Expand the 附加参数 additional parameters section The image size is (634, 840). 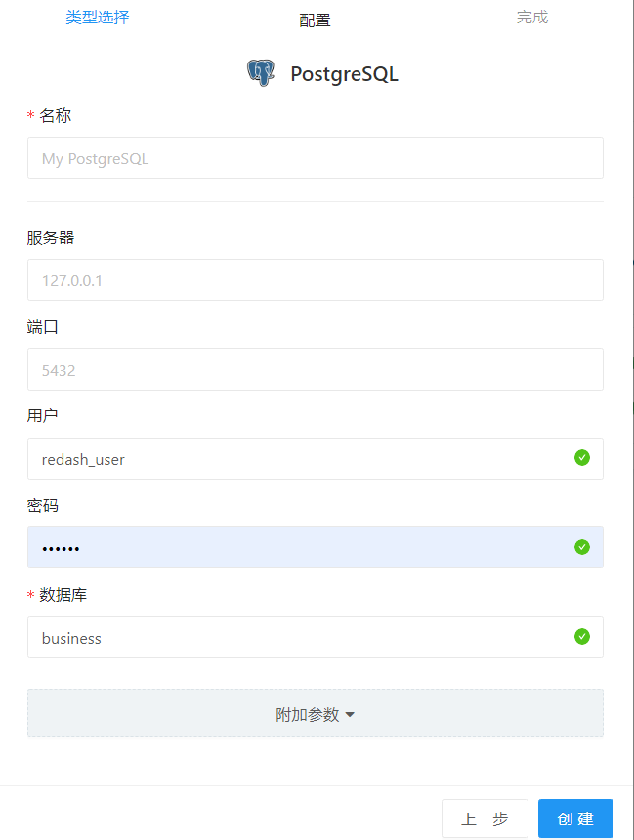click(x=317, y=713)
